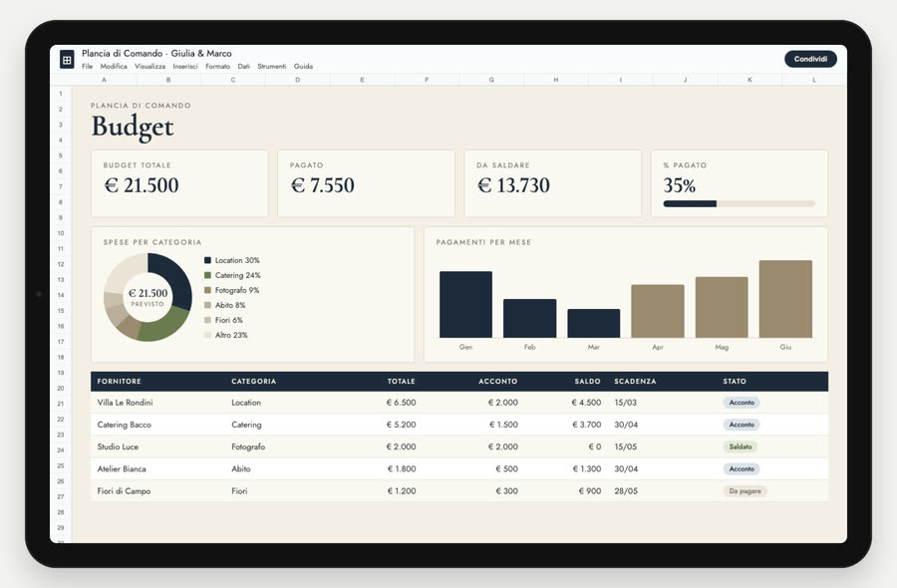The height and width of the screenshot is (588, 897).
Task: Click the Location 30% legend color swatch
Action: click(x=207, y=260)
